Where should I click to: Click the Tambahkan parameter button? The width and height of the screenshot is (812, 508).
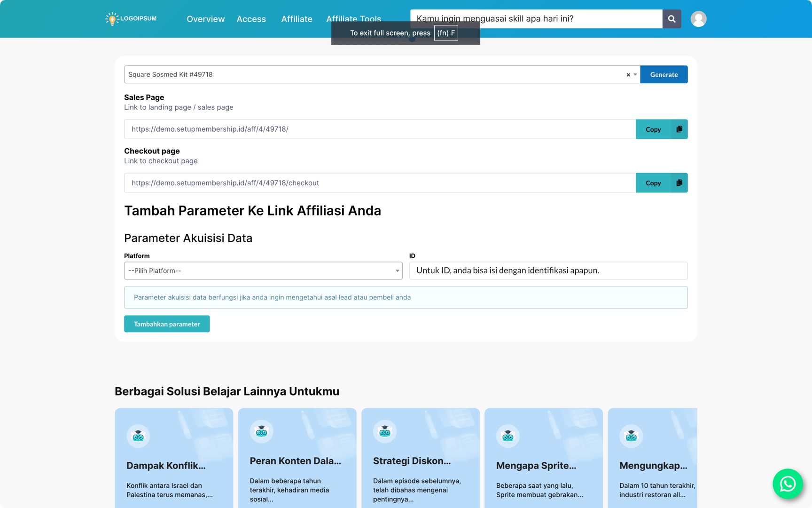point(167,324)
